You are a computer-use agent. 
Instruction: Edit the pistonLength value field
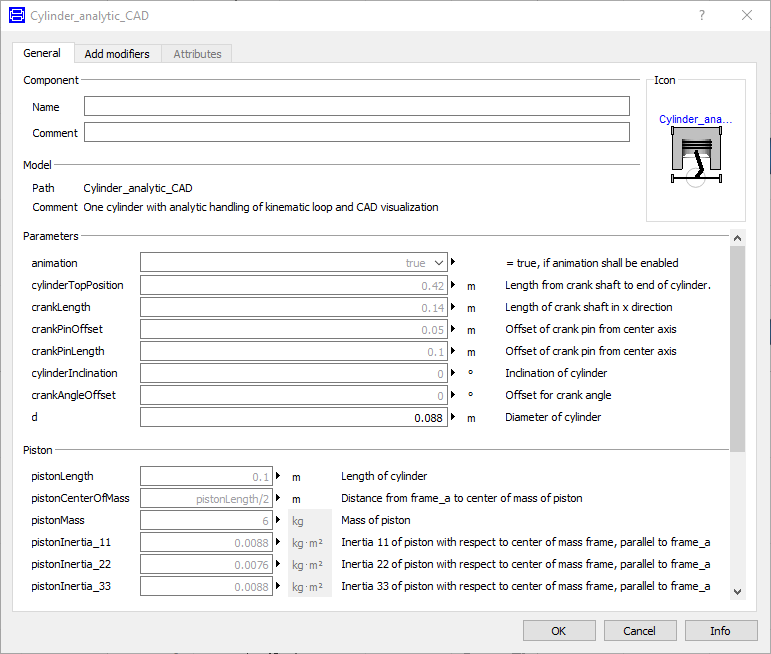(x=206, y=476)
